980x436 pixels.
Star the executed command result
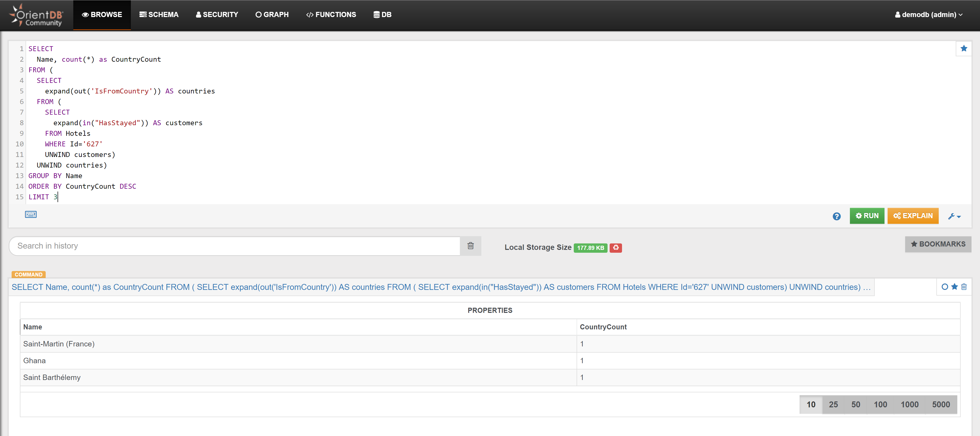[x=954, y=287]
